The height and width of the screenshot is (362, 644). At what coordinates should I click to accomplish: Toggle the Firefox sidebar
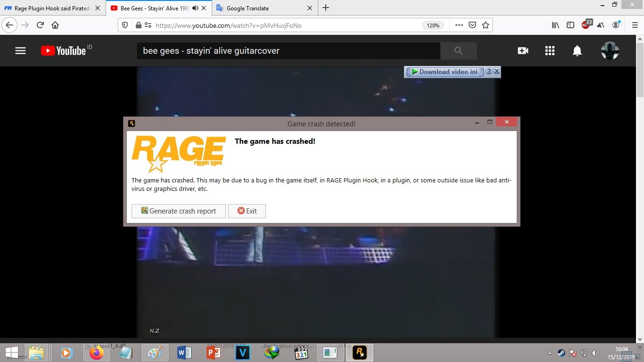click(x=570, y=25)
